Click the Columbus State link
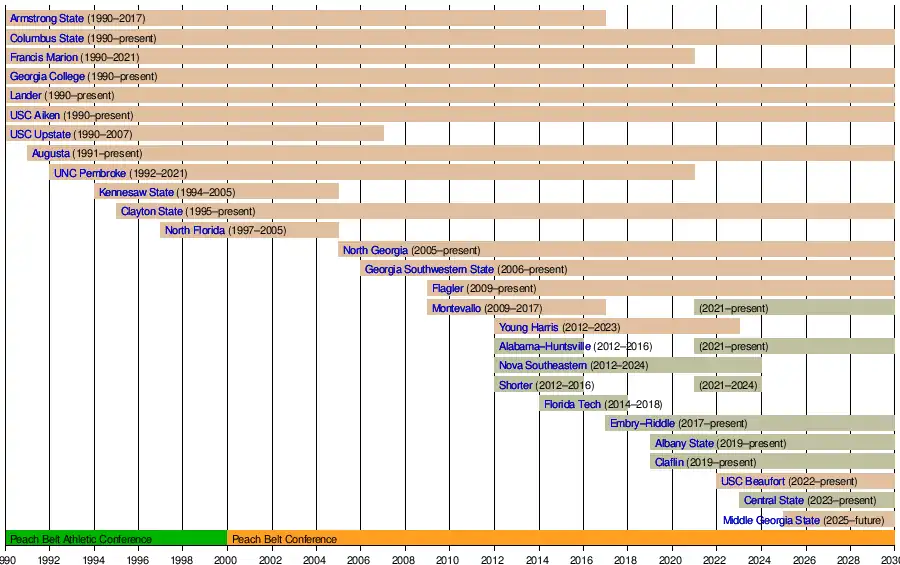900x565 pixels. point(47,38)
